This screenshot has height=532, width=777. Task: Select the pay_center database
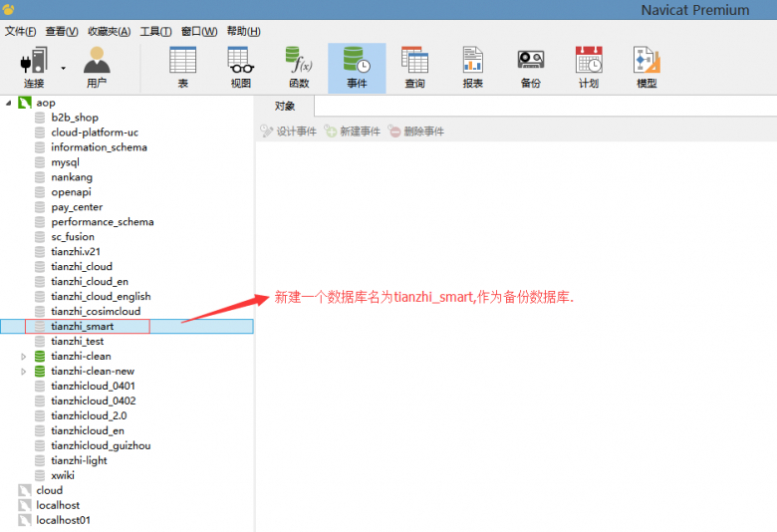click(77, 207)
